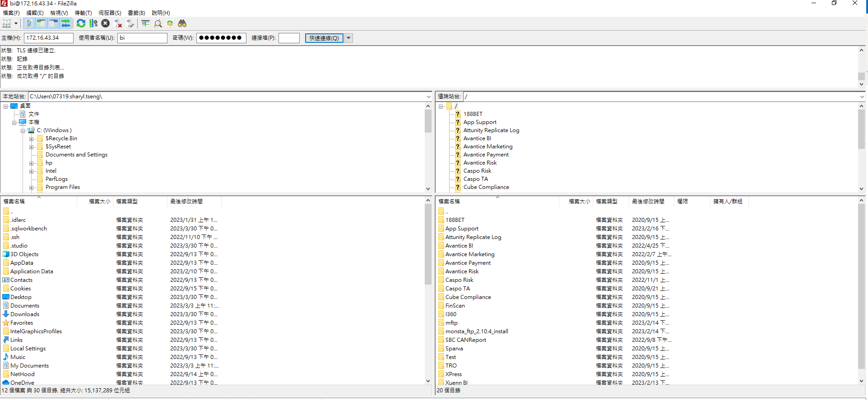The image size is (868, 400).
Task: Toggle directory comparison
Action: pos(158,23)
